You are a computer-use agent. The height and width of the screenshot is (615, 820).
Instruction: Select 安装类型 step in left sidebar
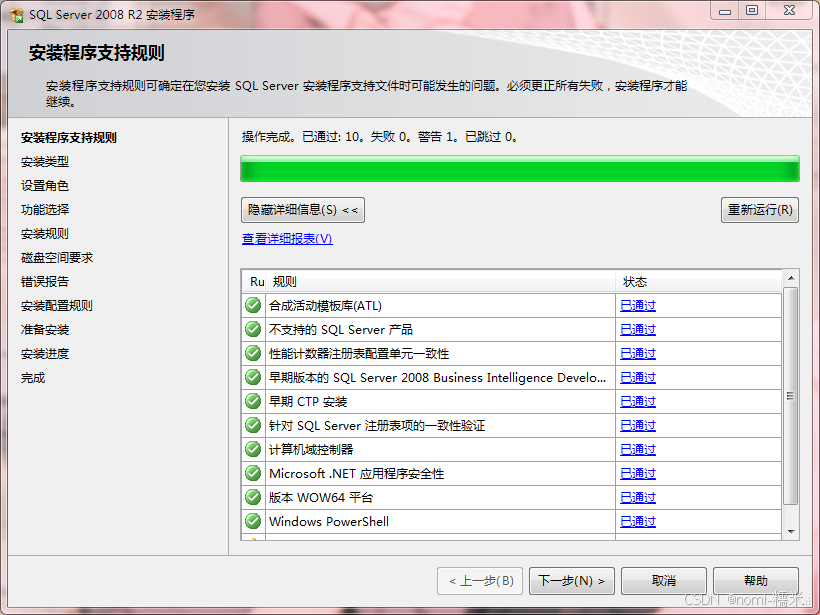pos(45,162)
